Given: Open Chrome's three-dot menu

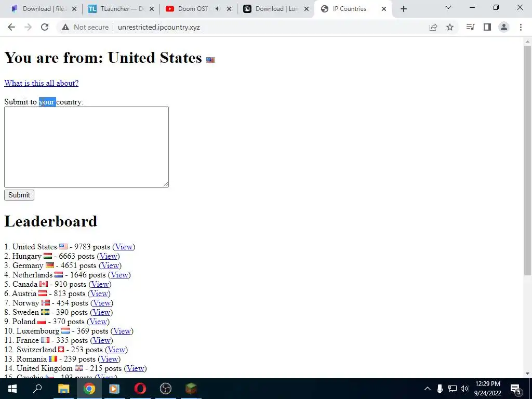Looking at the screenshot, I should pyautogui.click(x=521, y=27).
